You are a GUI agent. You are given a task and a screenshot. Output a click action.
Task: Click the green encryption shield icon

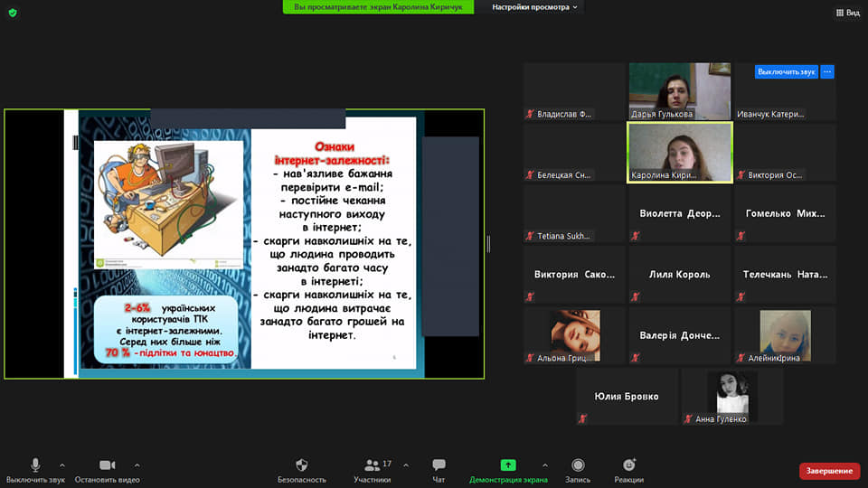click(13, 12)
